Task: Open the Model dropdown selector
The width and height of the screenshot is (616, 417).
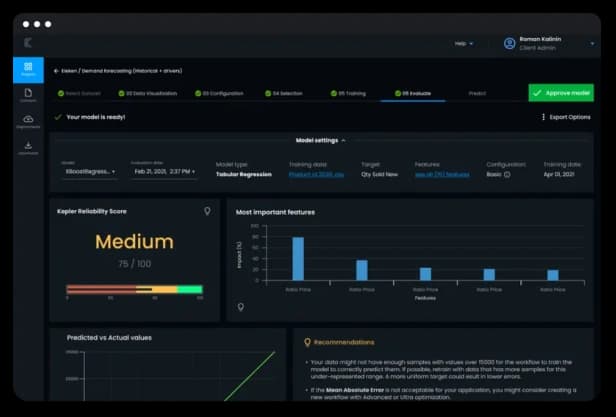Action: (88, 172)
